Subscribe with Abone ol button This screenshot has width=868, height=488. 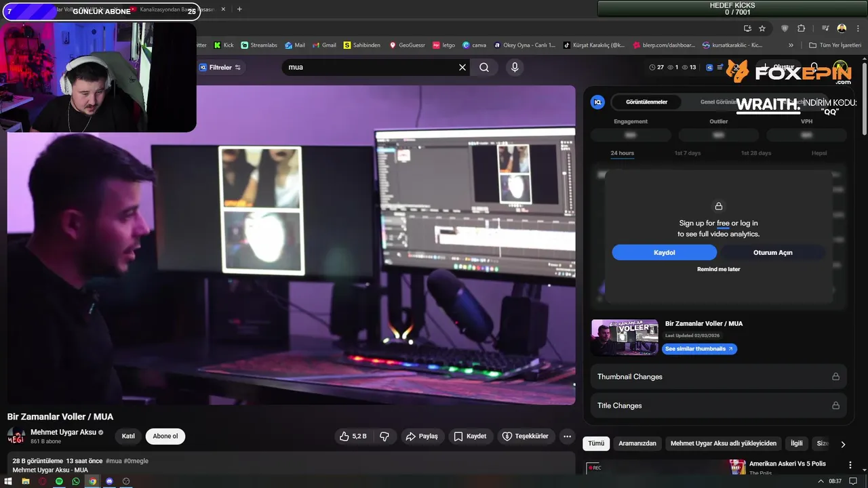coord(165,436)
